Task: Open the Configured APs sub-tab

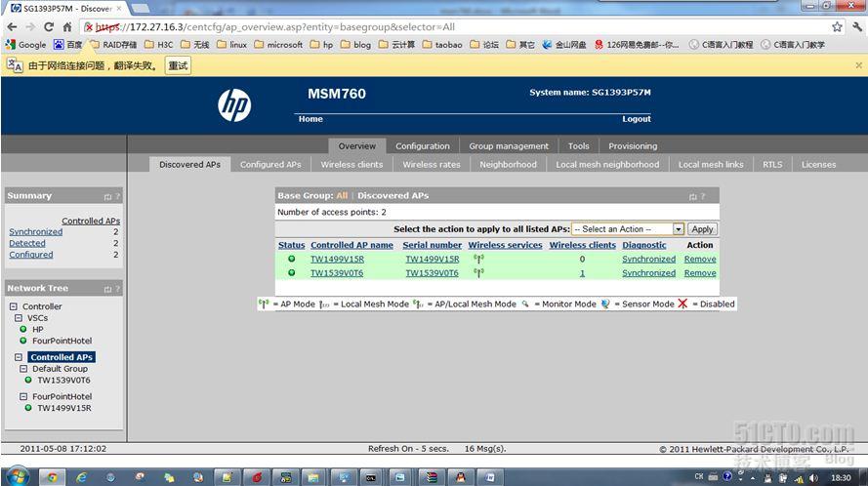Action: pyautogui.click(x=270, y=164)
